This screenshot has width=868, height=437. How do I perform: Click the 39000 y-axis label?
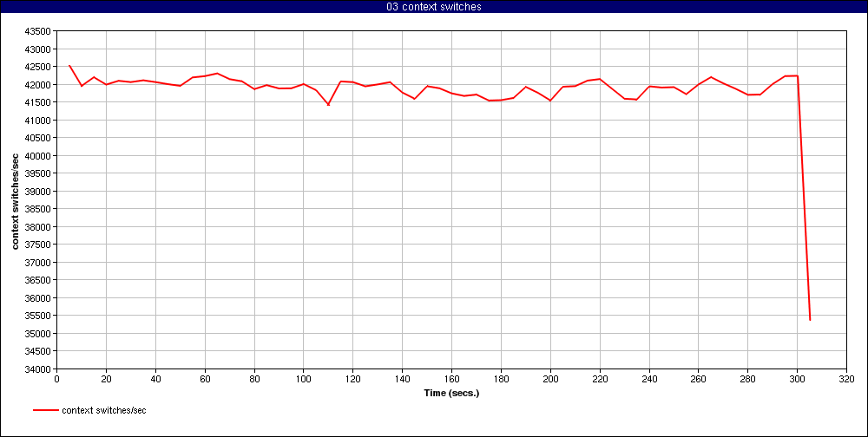click(x=39, y=192)
